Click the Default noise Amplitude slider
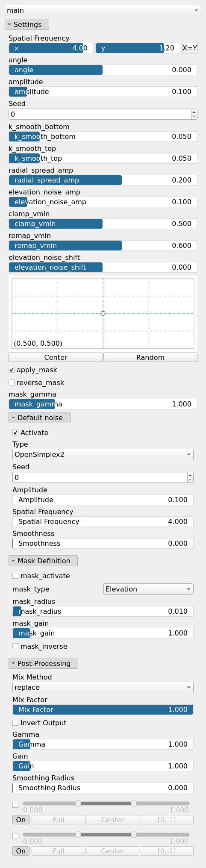206x868 pixels. tap(103, 500)
